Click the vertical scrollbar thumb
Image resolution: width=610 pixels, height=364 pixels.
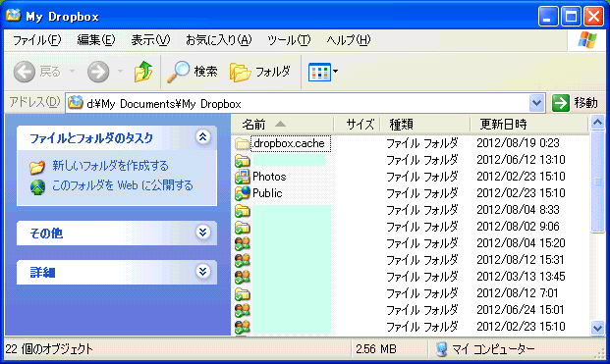coord(597,182)
